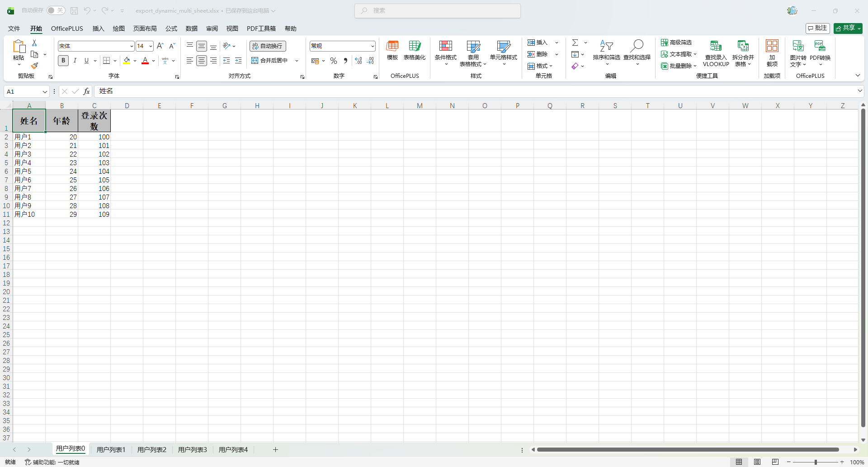Click the Comments (批注) button
The image size is (868, 467).
(817, 28)
